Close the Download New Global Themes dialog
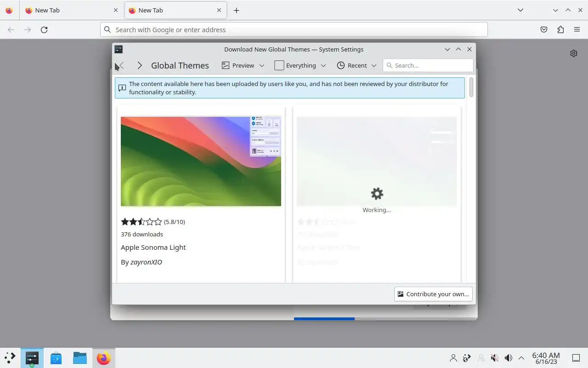Image resolution: width=588 pixels, height=368 pixels. tap(469, 49)
